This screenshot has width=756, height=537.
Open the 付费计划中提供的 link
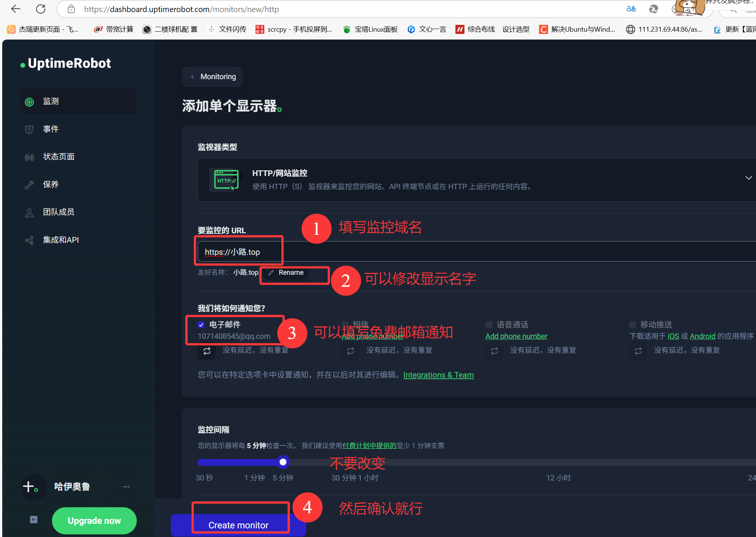tap(369, 446)
